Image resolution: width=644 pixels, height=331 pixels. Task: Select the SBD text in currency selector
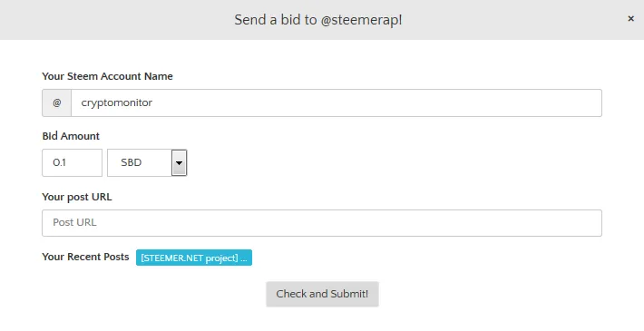pyautogui.click(x=131, y=162)
